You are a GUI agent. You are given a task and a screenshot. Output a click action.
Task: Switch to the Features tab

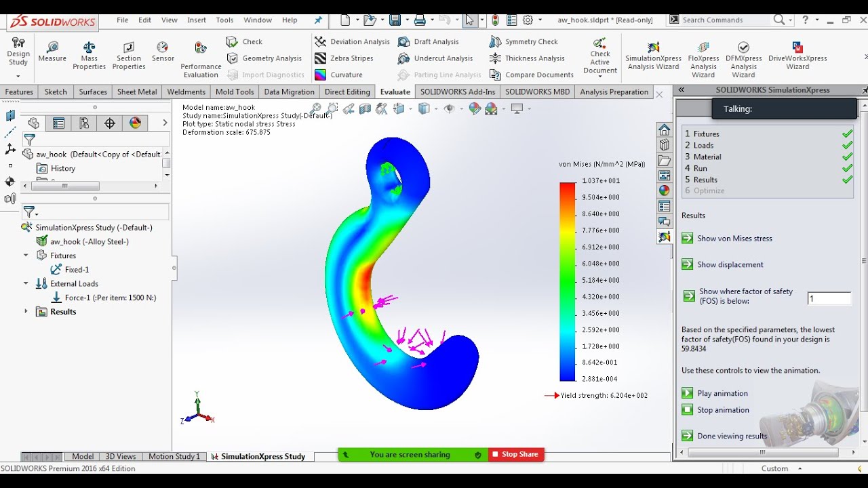19,91
